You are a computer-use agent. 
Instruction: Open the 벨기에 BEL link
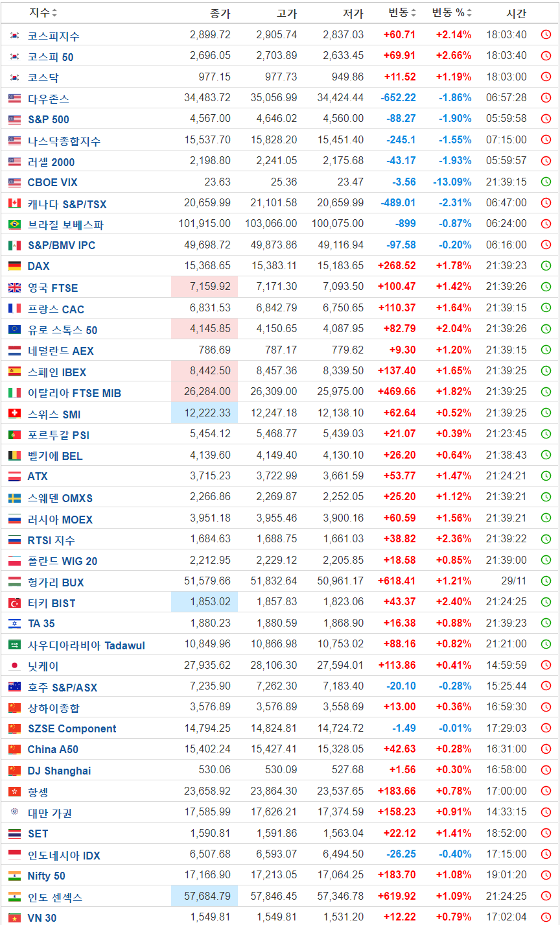coord(55,456)
